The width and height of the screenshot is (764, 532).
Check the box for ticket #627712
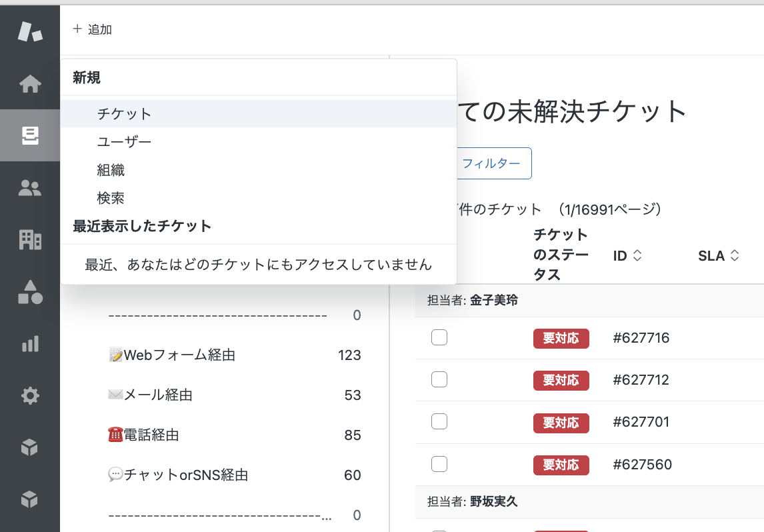439,379
